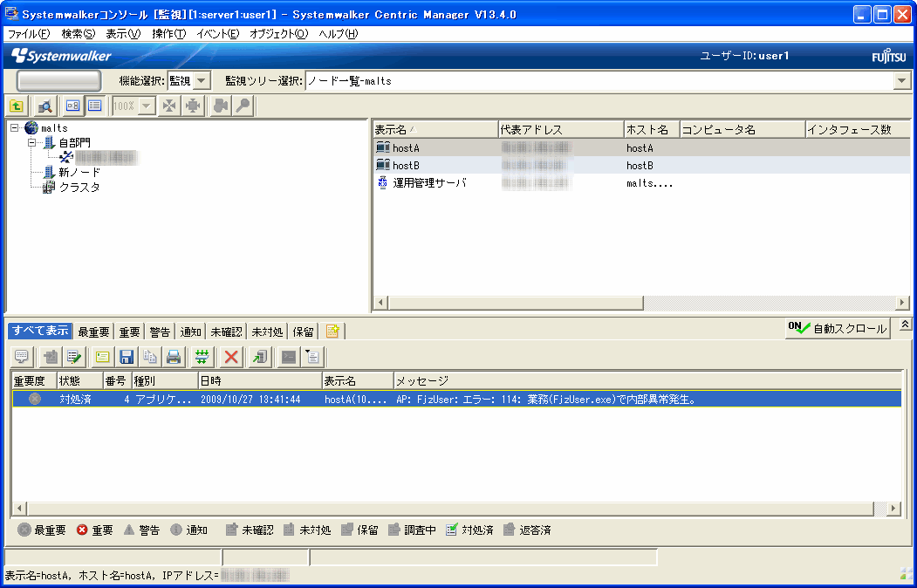The width and height of the screenshot is (917, 588).
Task: Click the red X delete icon
Action: pos(231,357)
